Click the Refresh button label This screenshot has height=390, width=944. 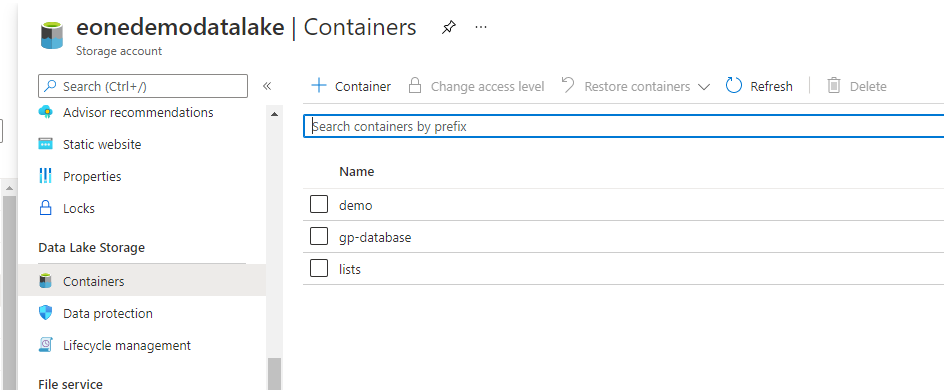click(771, 87)
